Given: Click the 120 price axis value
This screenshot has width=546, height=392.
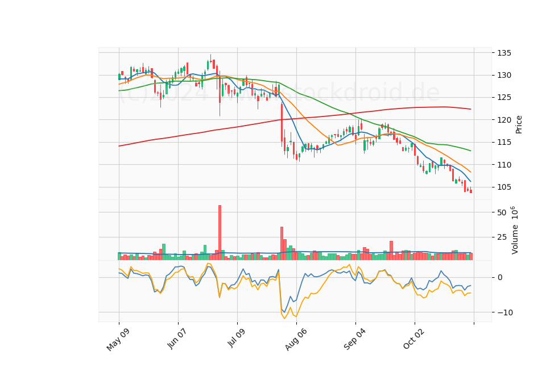Looking at the screenshot, I should (504, 120).
